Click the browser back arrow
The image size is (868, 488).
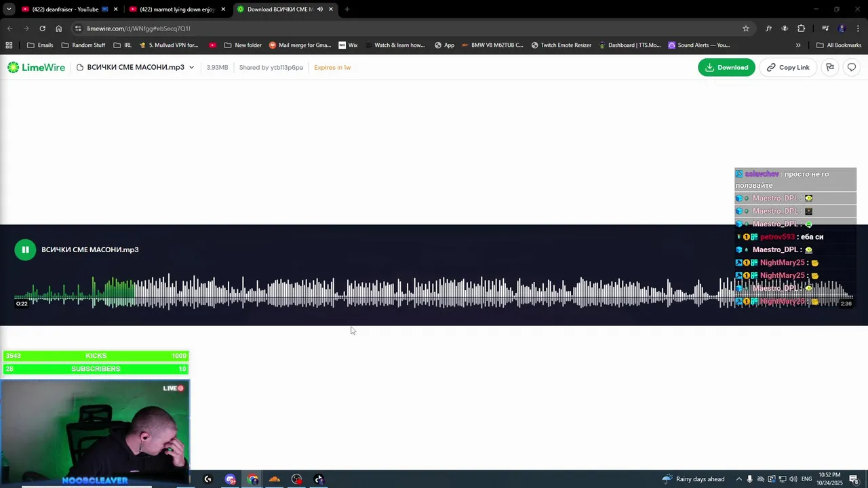[9, 28]
